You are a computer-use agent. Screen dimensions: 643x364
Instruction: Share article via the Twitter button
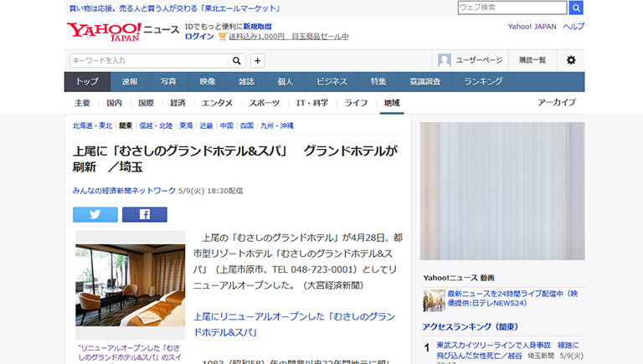tap(95, 214)
